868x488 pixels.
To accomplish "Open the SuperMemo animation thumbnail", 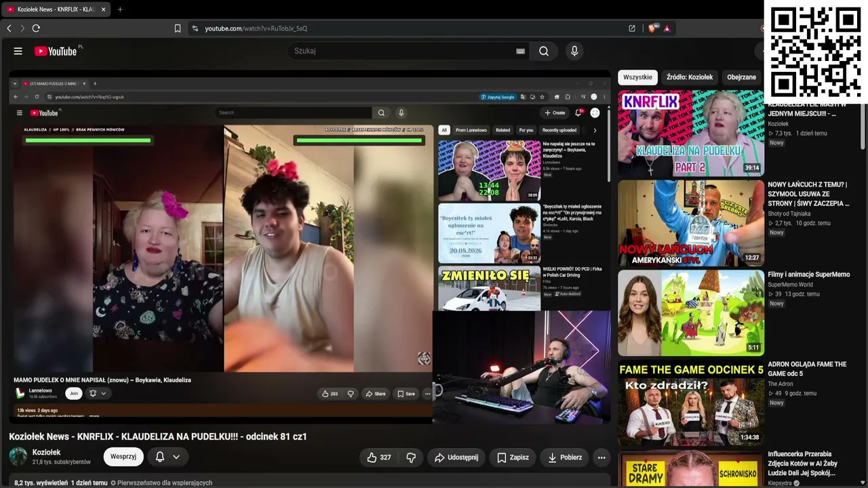I will click(x=691, y=313).
